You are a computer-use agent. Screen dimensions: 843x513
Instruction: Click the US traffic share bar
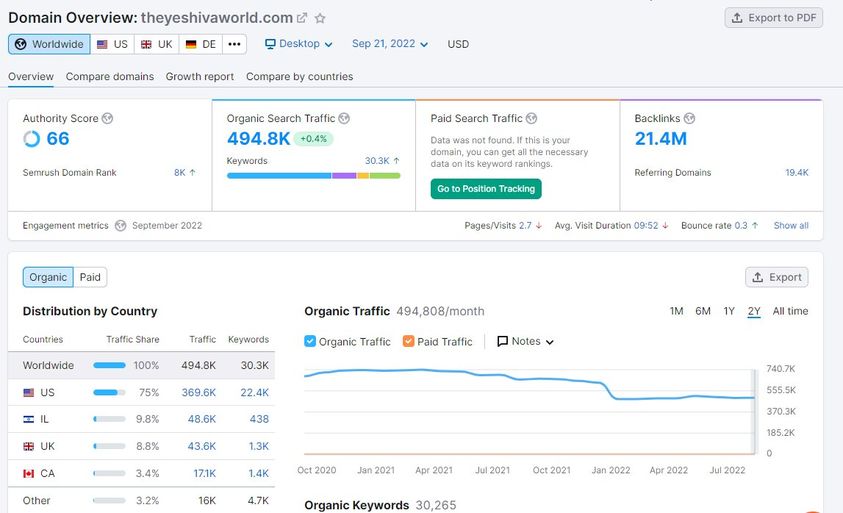109,393
